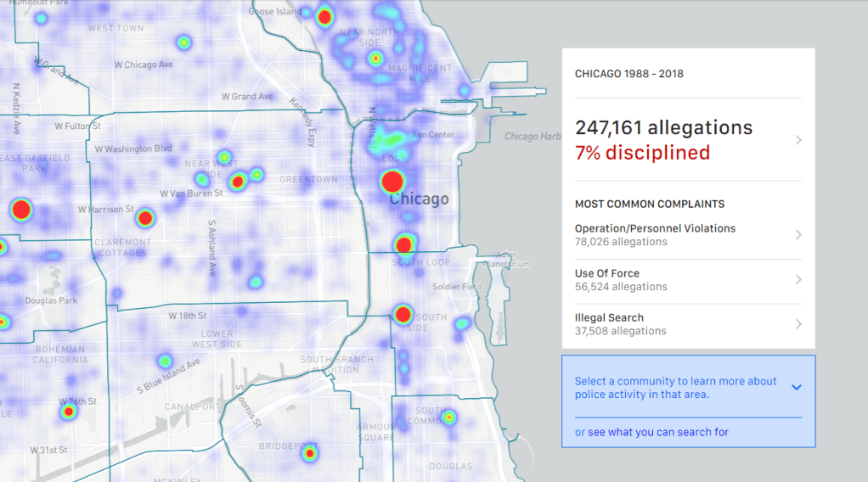
Task: Select the red hotspot at South Loop
Action: pyautogui.click(x=404, y=245)
